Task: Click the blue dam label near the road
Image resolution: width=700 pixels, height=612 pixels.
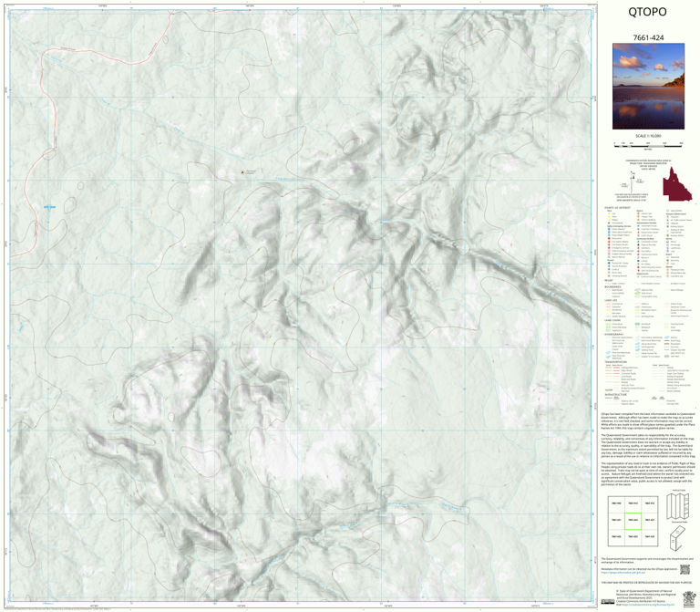Action: coord(49,207)
